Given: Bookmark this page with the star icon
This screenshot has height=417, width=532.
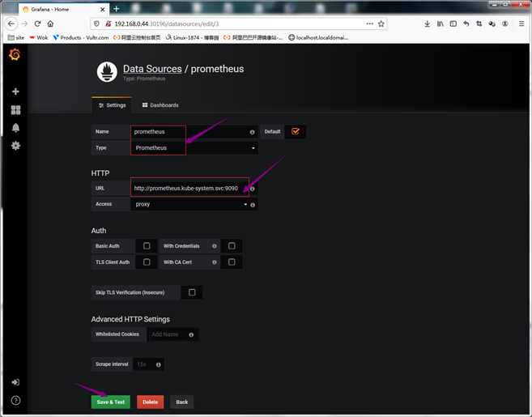Looking at the screenshot, I should click(381, 23).
